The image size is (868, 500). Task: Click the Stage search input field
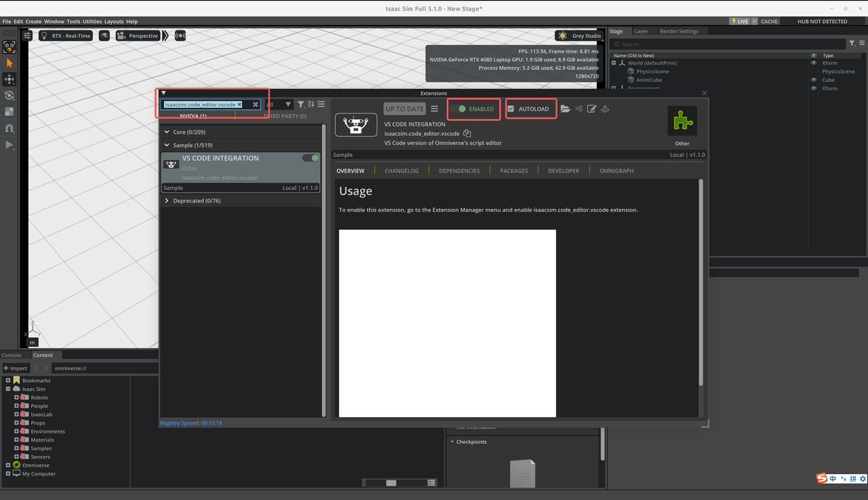coord(728,44)
